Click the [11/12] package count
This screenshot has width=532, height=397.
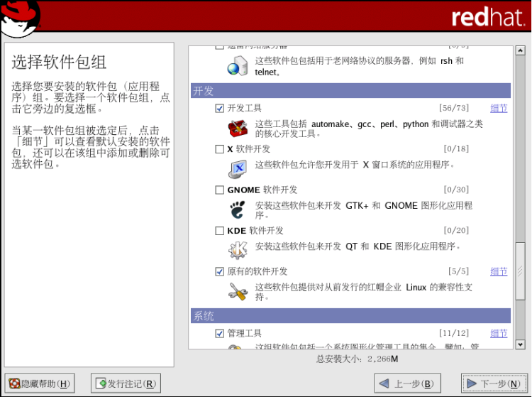(454, 333)
